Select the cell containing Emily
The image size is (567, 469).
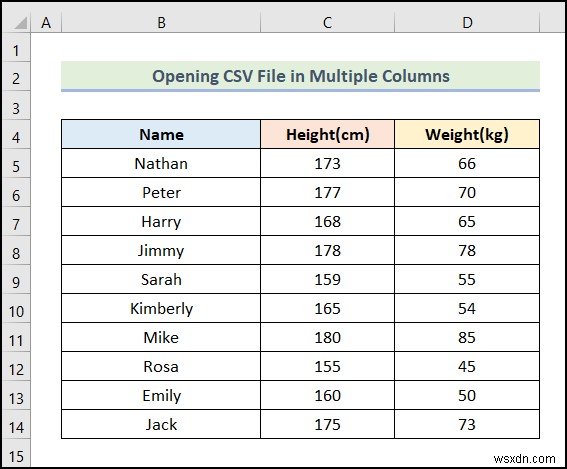(x=161, y=395)
